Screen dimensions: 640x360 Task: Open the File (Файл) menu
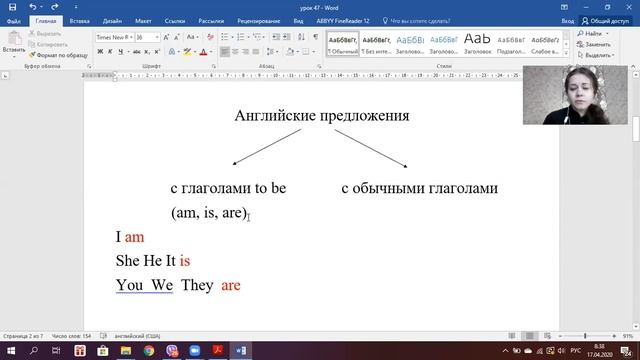(x=14, y=21)
